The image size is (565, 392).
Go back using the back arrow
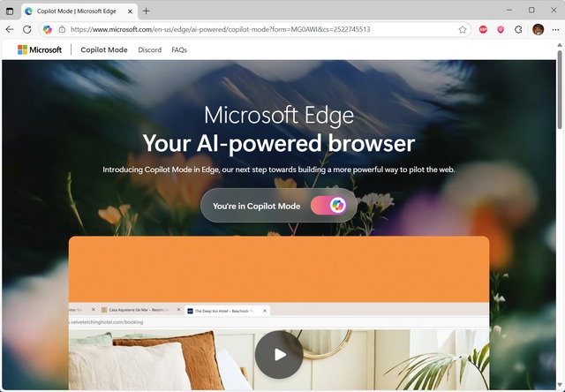point(10,29)
